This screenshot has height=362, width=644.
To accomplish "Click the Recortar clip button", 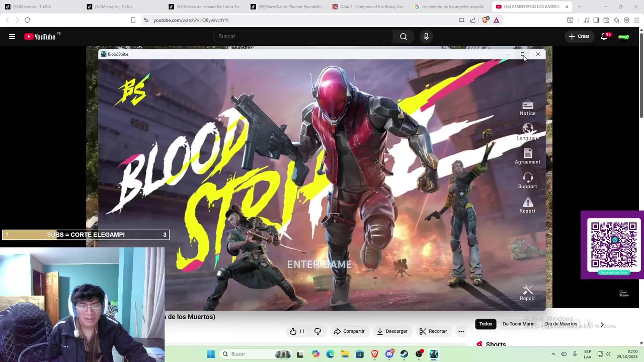I will tap(433, 331).
